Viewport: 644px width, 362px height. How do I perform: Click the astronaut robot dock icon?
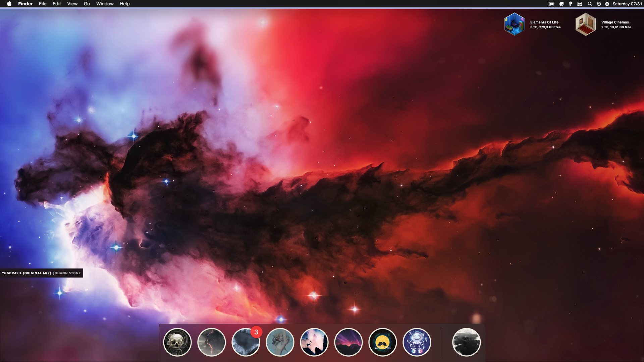point(417,342)
